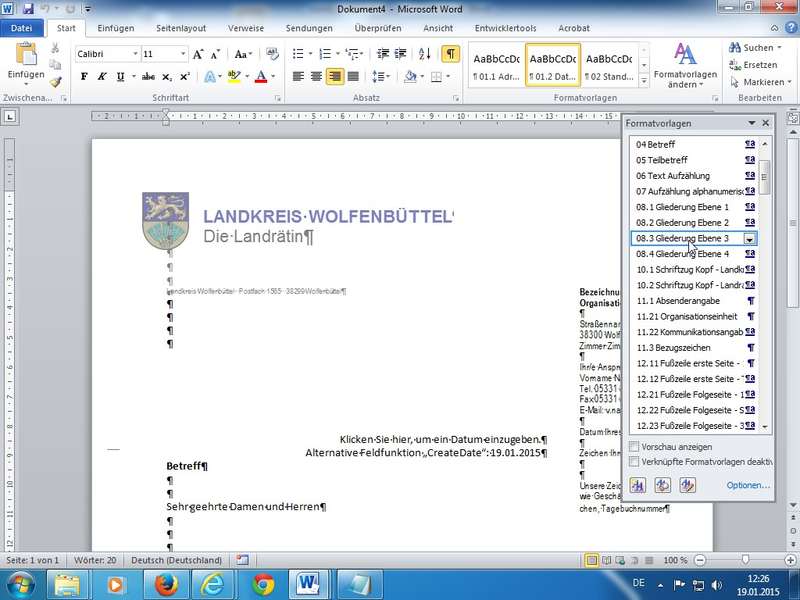This screenshot has height=600, width=800.
Task: Open font size 11 dropdown
Action: [183, 54]
